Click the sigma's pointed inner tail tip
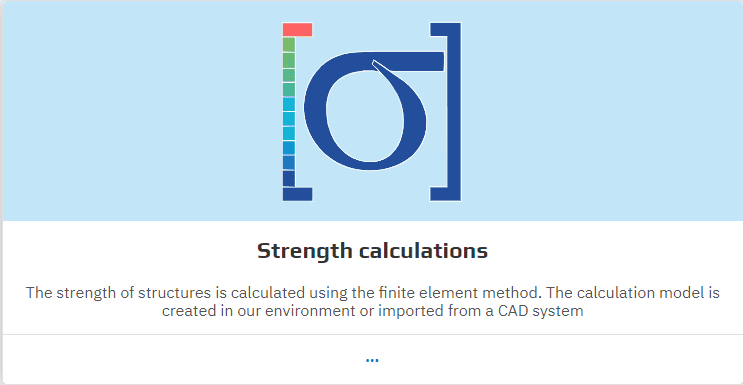Image resolution: width=743 pixels, height=385 pixels. (375, 63)
